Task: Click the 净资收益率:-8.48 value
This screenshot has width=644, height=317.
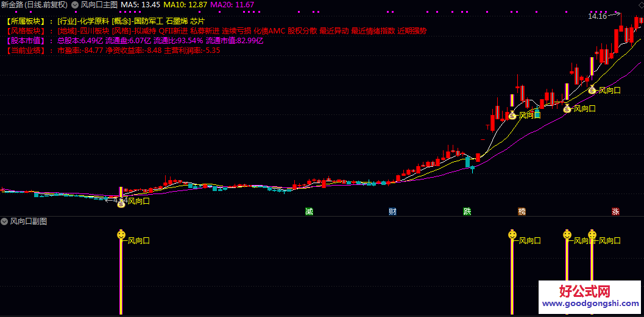Action: tap(133, 51)
